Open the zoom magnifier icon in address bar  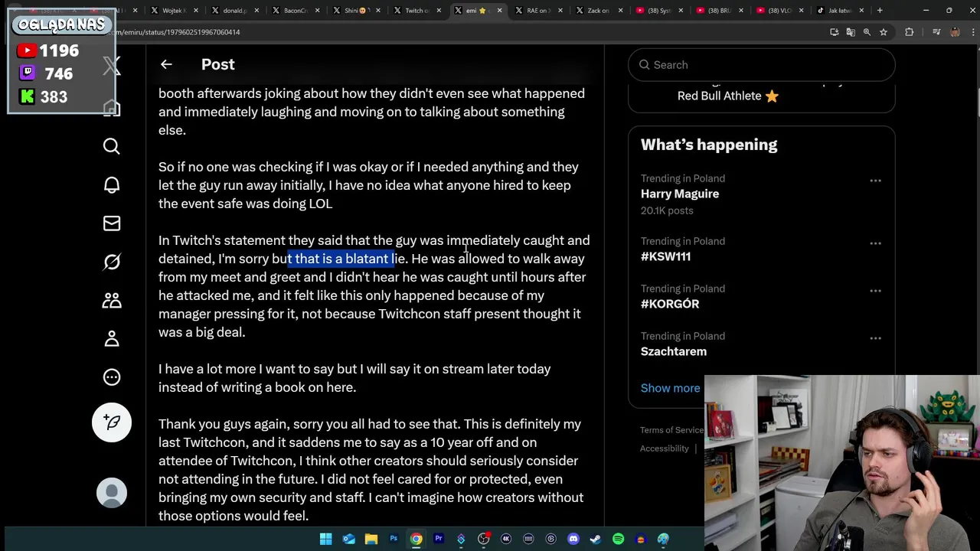pyautogui.click(x=867, y=32)
